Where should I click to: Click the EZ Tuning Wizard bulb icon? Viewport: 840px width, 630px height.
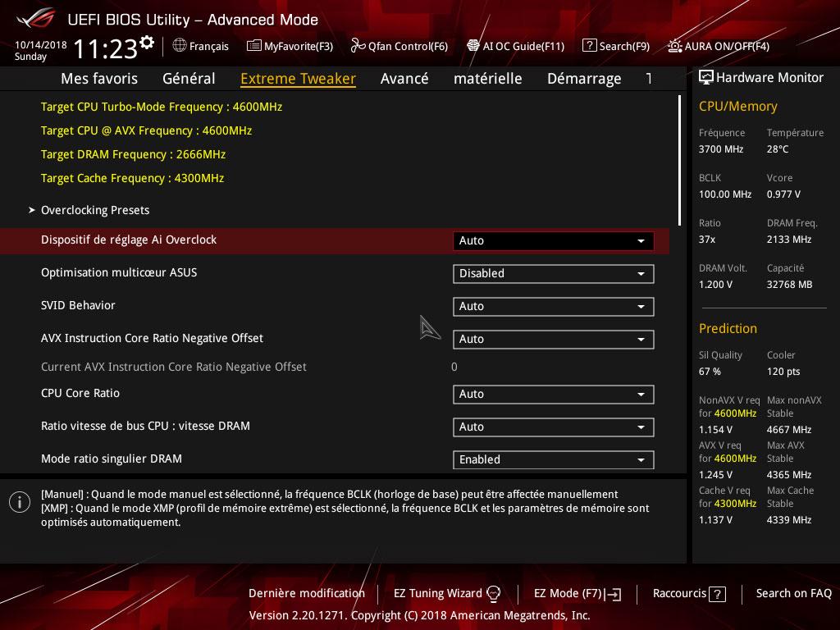(x=494, y=594)
